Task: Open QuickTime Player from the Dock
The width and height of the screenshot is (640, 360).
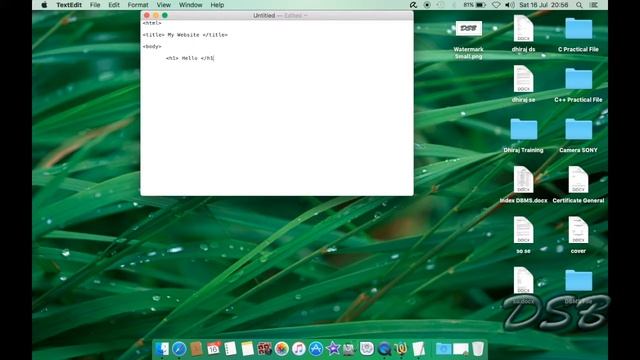Action: 384,349
